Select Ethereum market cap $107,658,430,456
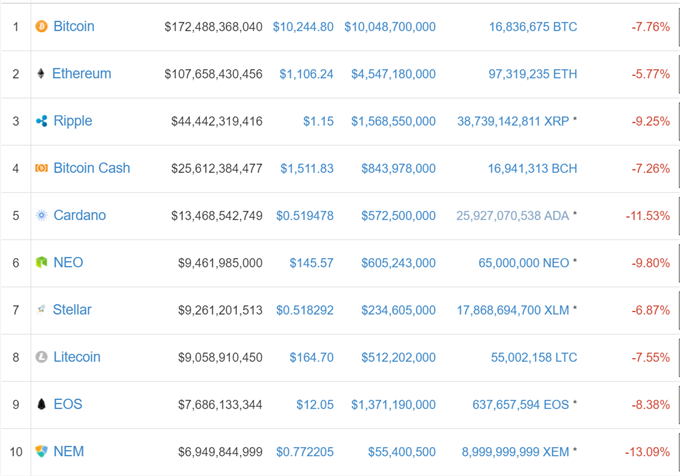The width and height of the screenshot is (680, 476). 213,74
